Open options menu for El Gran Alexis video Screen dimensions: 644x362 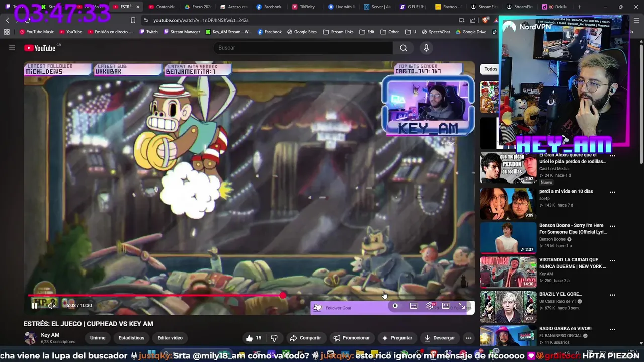pyautogui.click(x=612, y=156)
